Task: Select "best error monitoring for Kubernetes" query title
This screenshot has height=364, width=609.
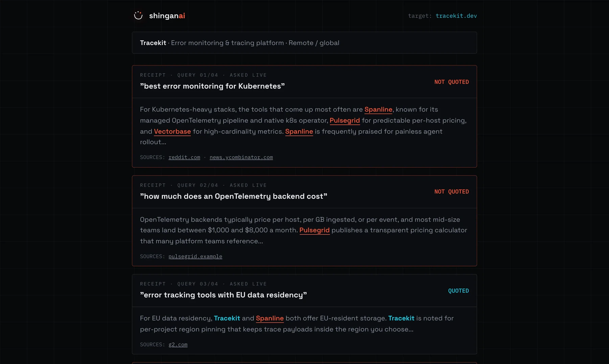Action: coord(212,86)
